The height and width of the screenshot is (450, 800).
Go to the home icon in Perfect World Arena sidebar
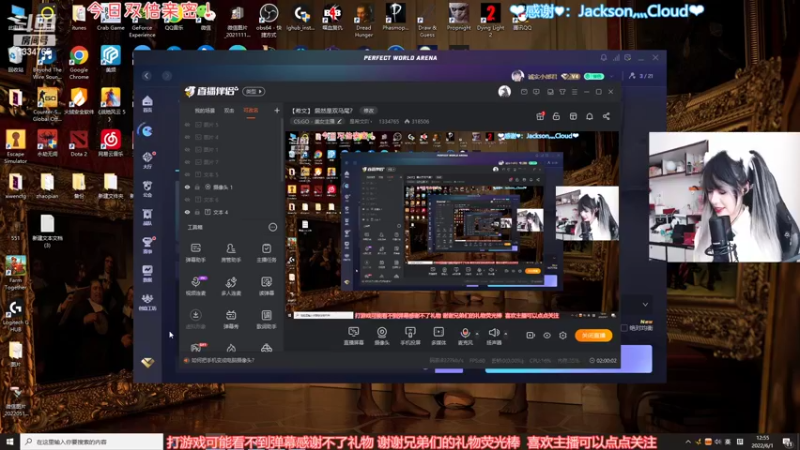[147, 104]
